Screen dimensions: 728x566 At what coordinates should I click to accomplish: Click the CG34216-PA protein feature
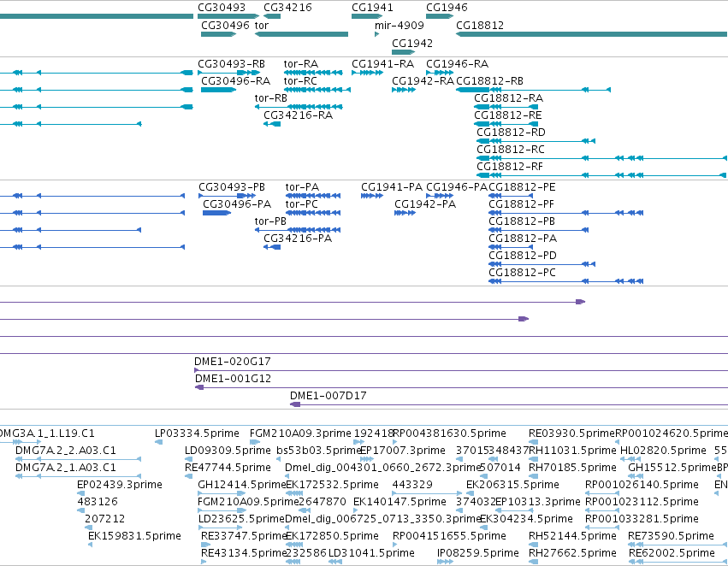pyautogui.click(x=272, y=247)
